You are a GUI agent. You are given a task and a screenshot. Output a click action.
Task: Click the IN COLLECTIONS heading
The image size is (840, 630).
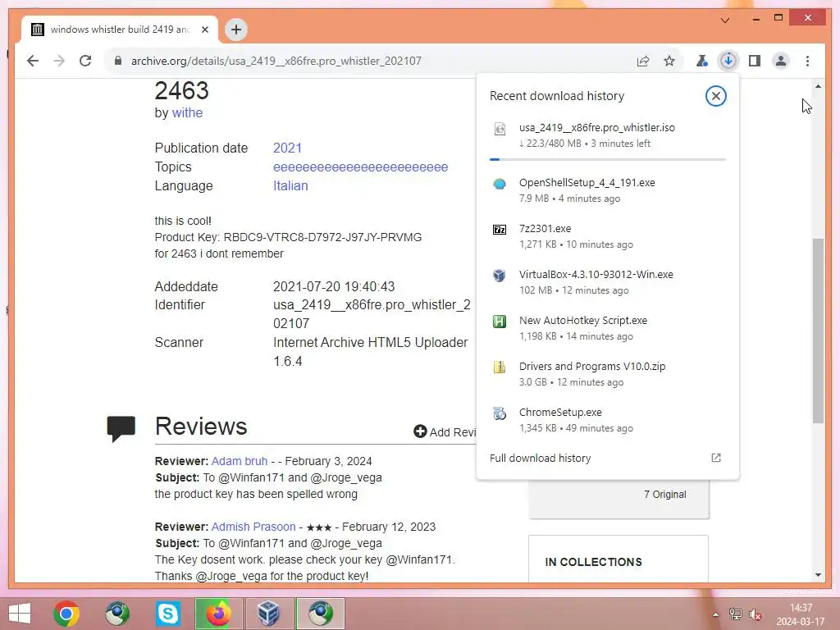tap(594, 562)
